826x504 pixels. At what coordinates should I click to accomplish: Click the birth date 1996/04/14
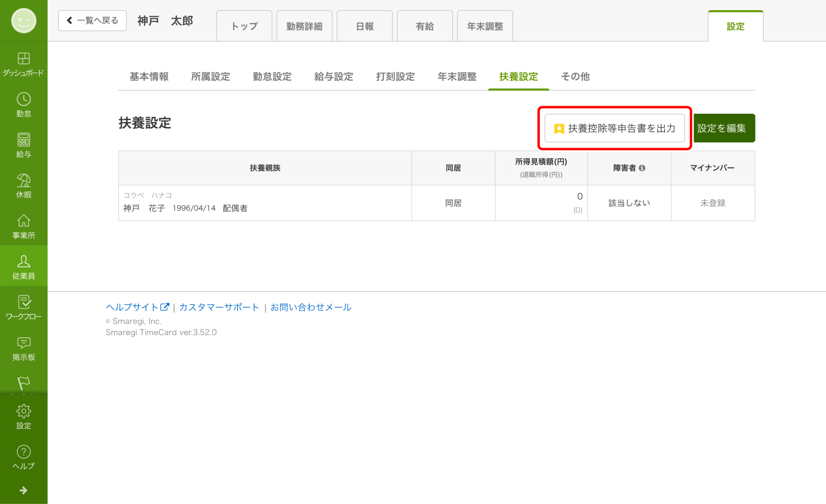(194, 208)
